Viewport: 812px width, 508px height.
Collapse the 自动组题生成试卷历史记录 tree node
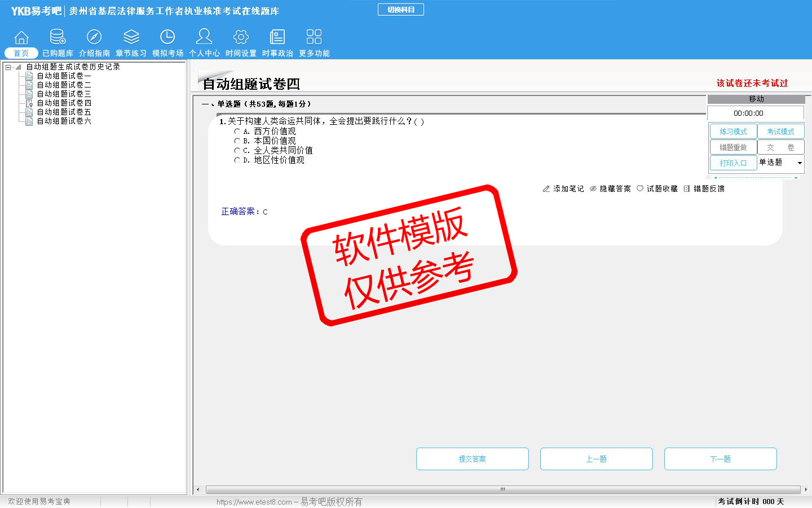click(x=8, y=67)
